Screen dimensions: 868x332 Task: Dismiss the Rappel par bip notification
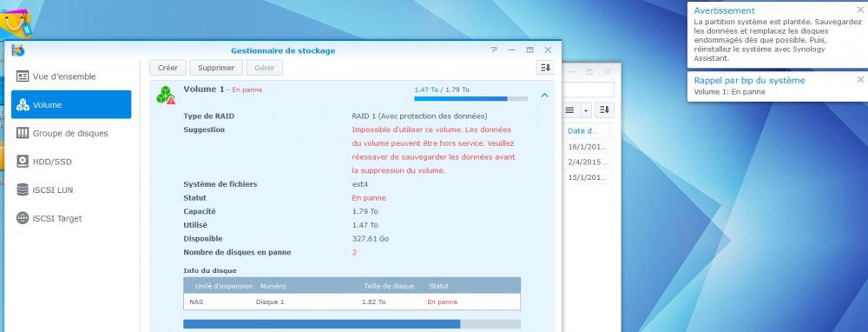tap(860, 79)
